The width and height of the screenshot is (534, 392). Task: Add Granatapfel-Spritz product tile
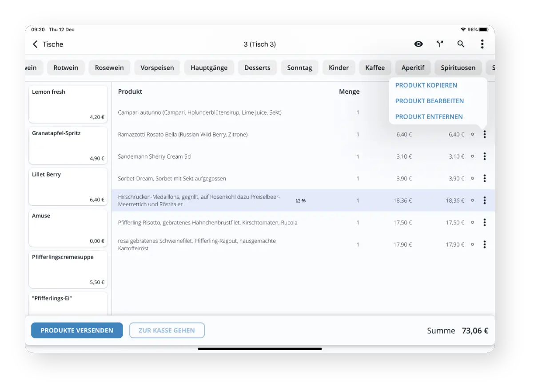click(x=68, y=145)
